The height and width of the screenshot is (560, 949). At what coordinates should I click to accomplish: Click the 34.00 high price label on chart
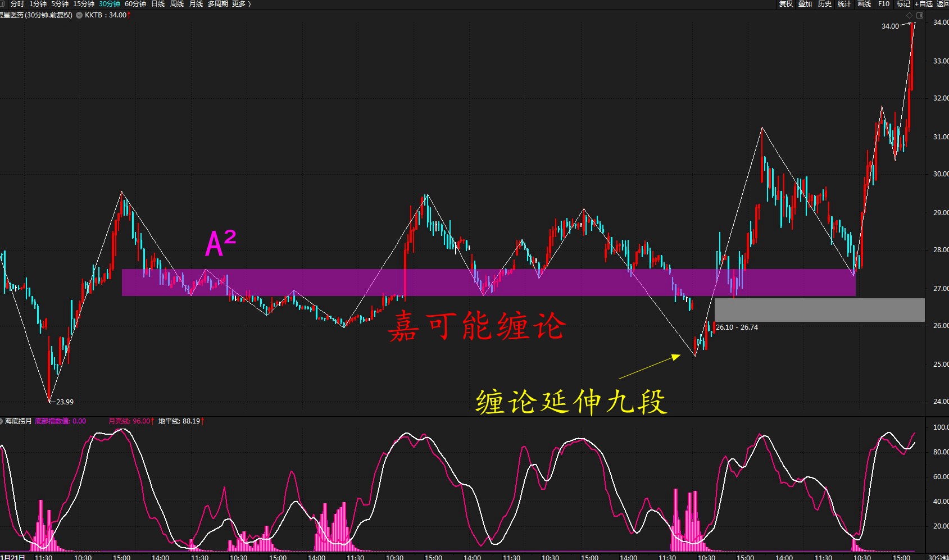tap(890, 26)
